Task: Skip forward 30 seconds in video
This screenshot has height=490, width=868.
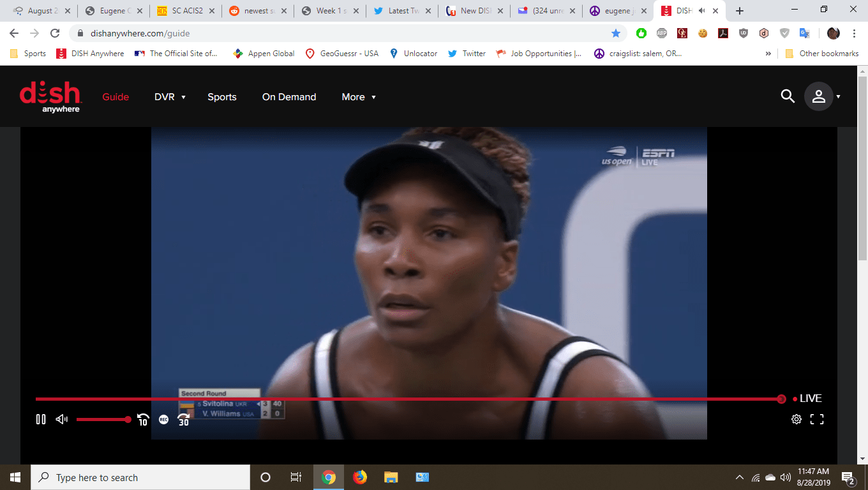Action: pyautogui.click(x=184, y=419)
